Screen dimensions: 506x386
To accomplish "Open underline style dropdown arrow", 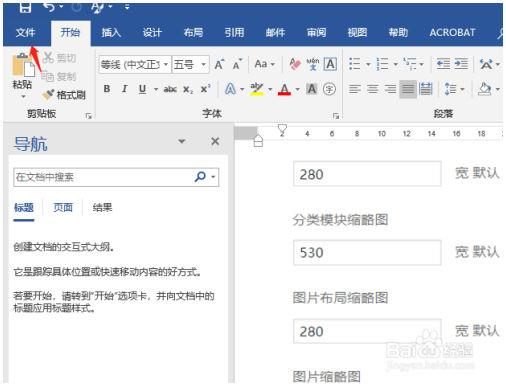I will (156, 89).
